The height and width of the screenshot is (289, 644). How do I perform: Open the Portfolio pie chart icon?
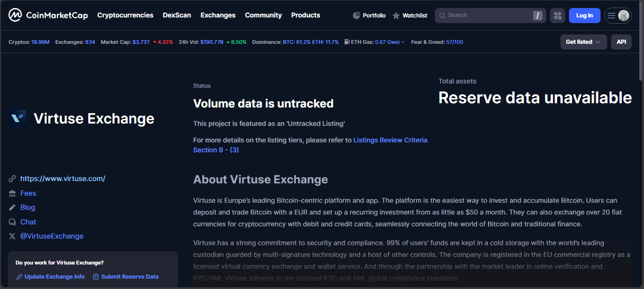coord(356,16)
